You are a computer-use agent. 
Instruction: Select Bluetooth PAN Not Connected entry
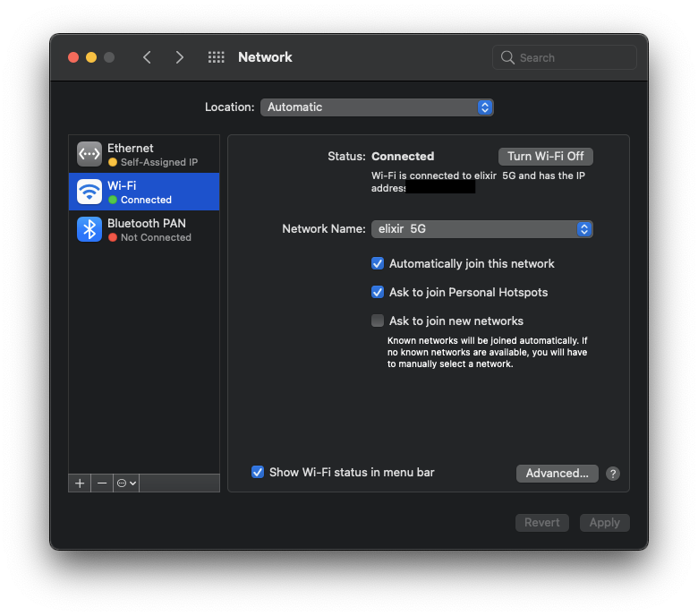pyautogui.click(x=149, y=229)
